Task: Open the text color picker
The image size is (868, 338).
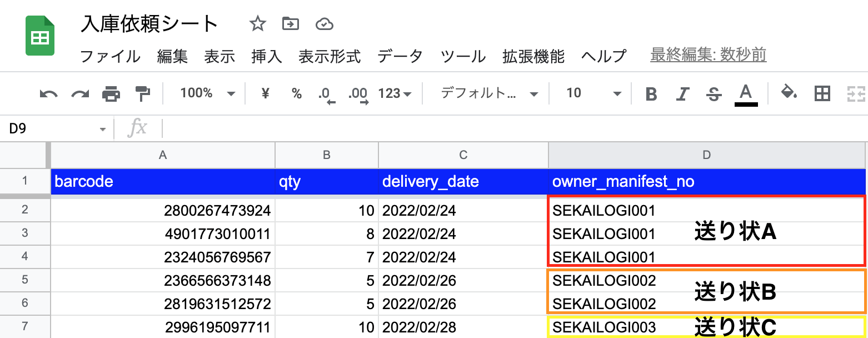Action: (746, 94)
